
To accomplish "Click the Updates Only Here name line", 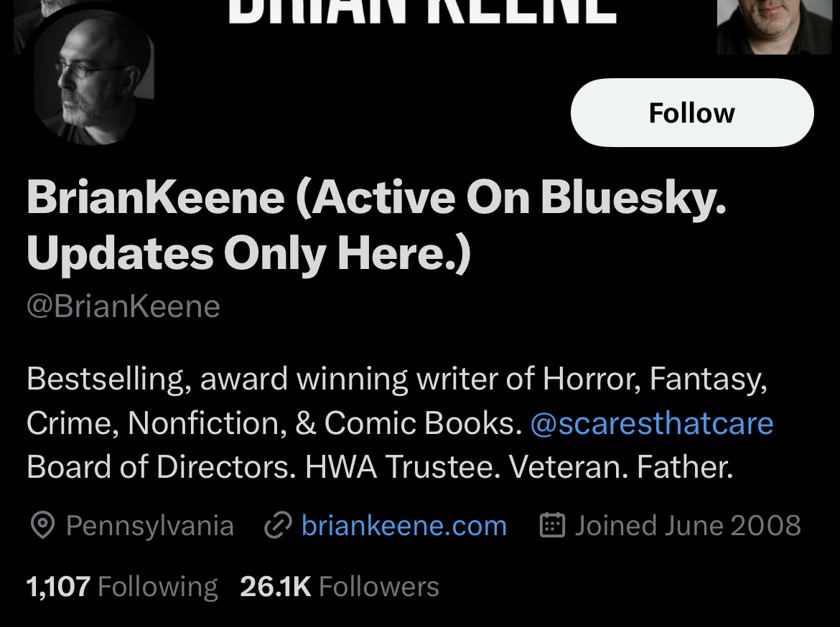I will coord(248,254).
